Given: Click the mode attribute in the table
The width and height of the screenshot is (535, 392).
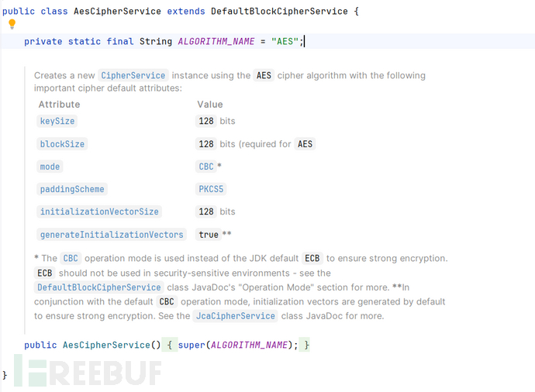Looking at the screenshot, I should (50, 167).
